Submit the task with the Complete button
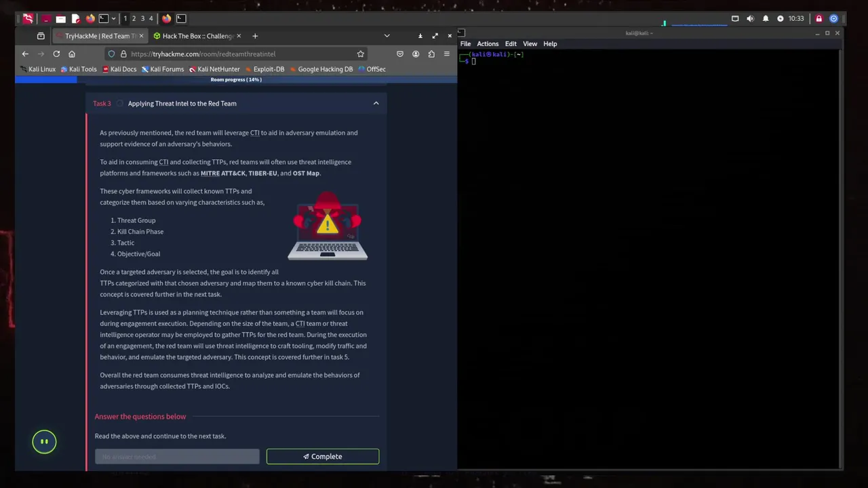The width and height of the screenshot is (868, 488). pyautogui.click(x=323, y=457)
